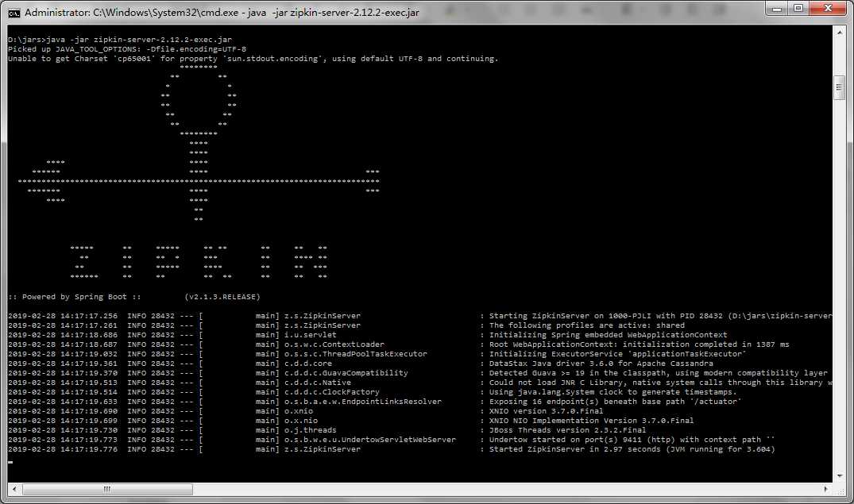Click the title text 'Administrator: C:\Windows\System32\cmd.exe'

[x=132, y=13]
